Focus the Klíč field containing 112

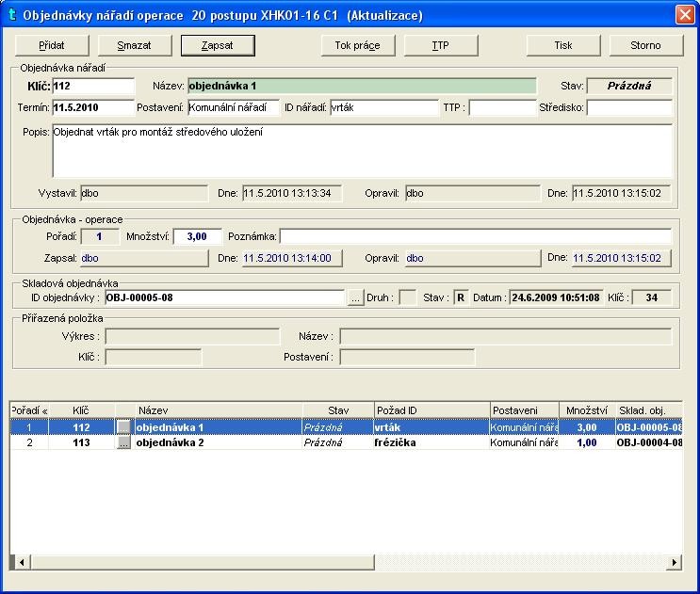pos(93,86)
